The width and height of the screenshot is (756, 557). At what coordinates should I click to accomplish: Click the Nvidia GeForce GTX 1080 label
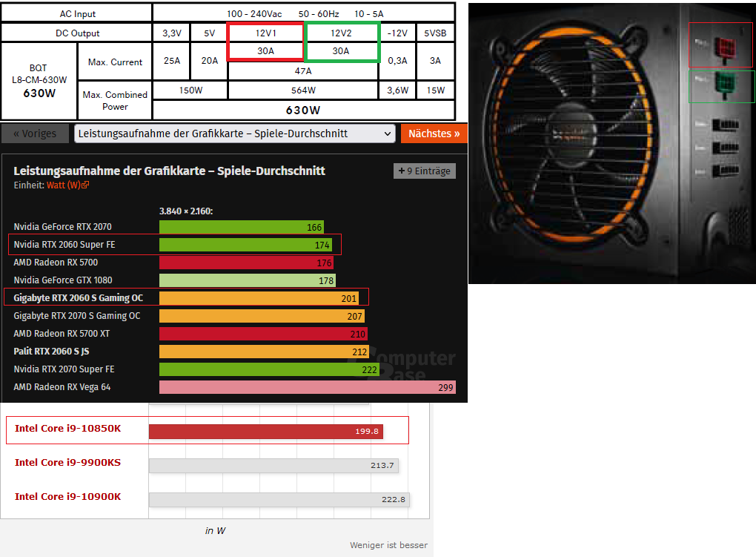[63, 280]
